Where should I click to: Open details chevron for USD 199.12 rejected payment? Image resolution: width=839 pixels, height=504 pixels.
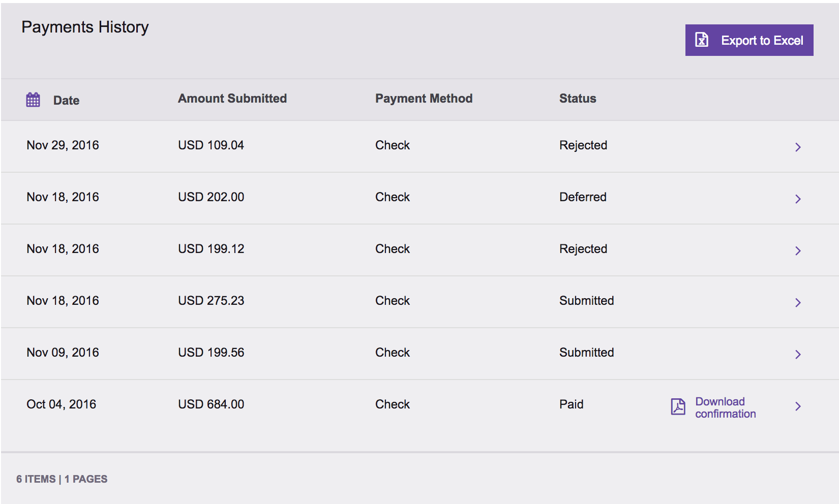pos(798,250)
